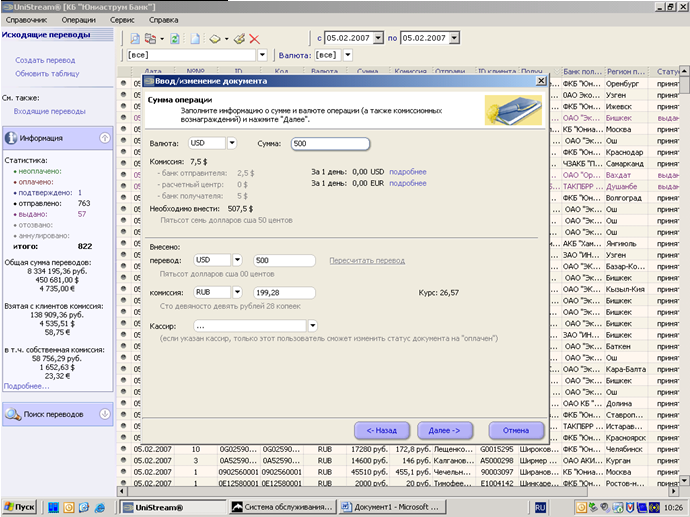
Task: Click the Регион п... column header
Action: (625, 71)
